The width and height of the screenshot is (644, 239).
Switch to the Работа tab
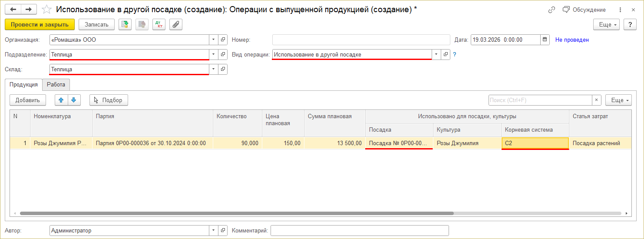pyautogui.click(x=56, y=85)
